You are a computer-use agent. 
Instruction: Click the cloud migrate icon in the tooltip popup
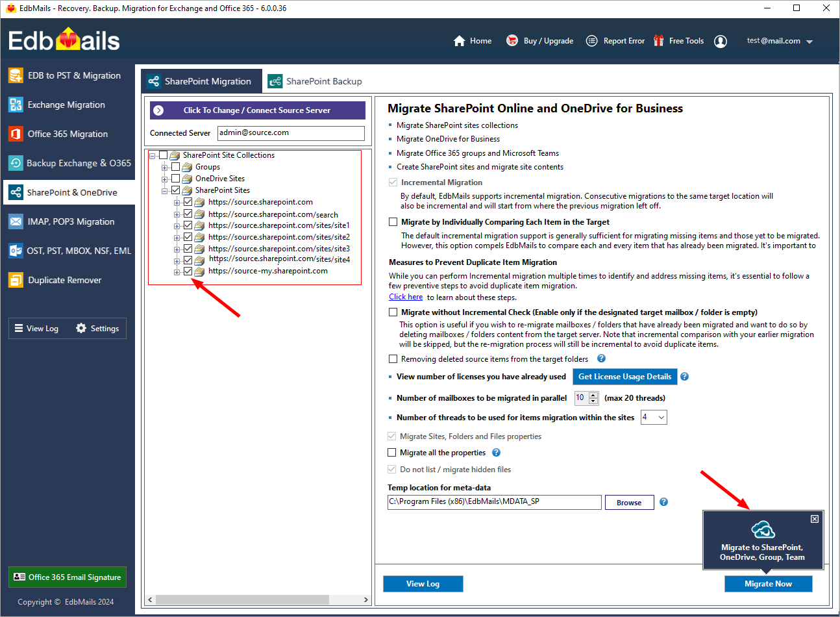pos(763,529)
